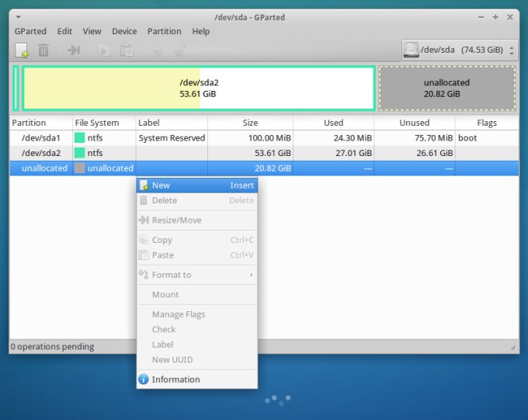Click the device selector up/down stepper arrows
Screen dimensions: 528x420
(x=512, y=50)
